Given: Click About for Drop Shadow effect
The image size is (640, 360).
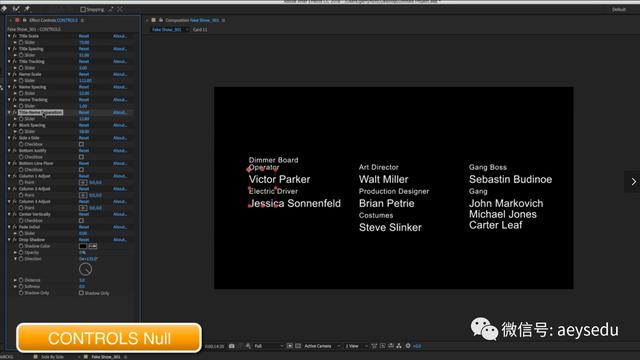Looking at the screenshot, I should 120,240.
